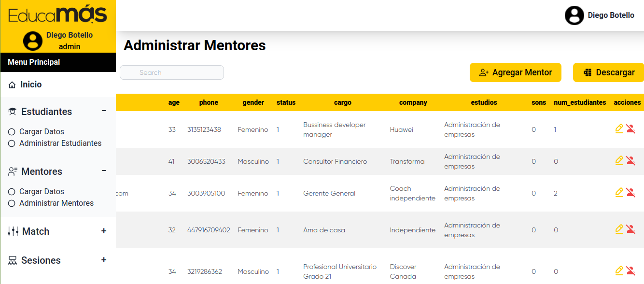
Task: Select Administrar Estudiantes menu item
Action: point(60,143)
